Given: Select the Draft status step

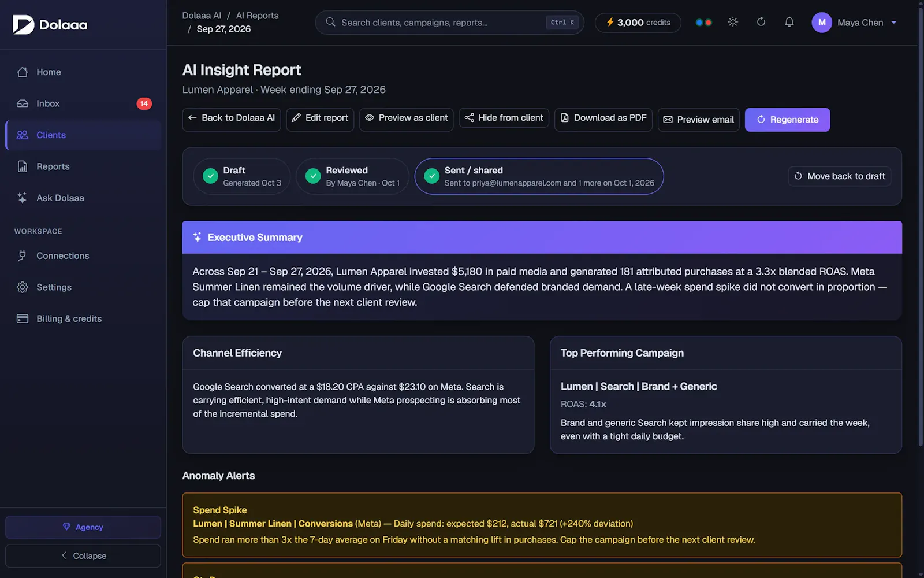Looking at the screenshot, I should click(x=242, y=176).
